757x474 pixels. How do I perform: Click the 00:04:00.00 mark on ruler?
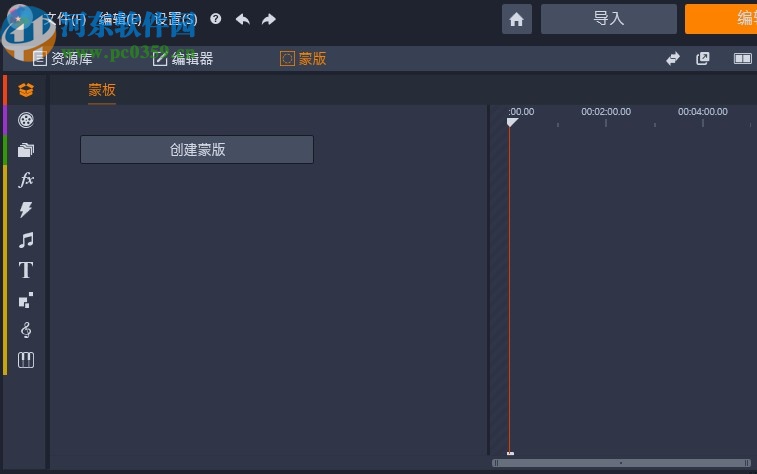(x=702, y=112)
